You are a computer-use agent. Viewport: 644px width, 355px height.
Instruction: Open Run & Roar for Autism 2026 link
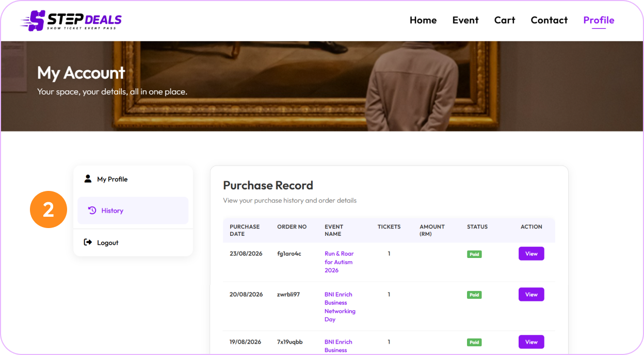coord(339,262)
